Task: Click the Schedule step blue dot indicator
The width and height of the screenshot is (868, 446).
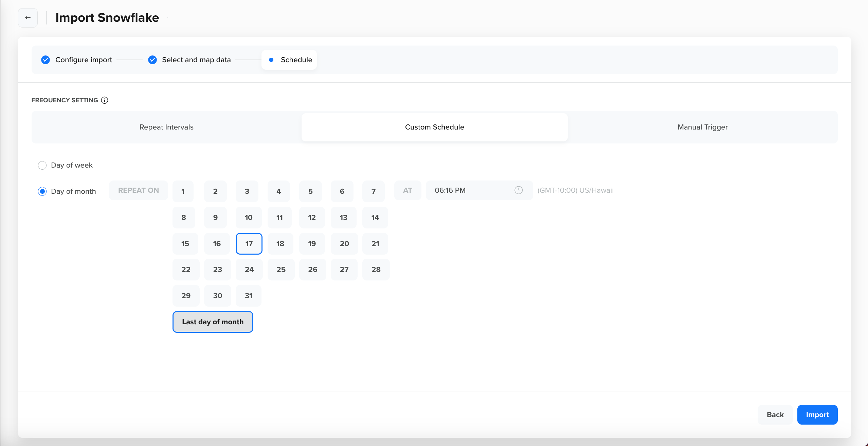Action: (271, 60)
